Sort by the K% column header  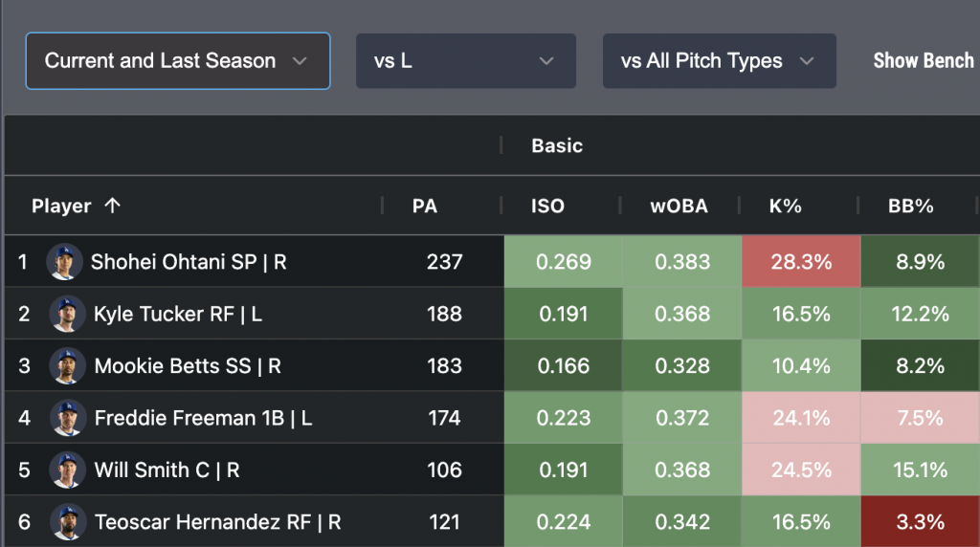[785, 206]
